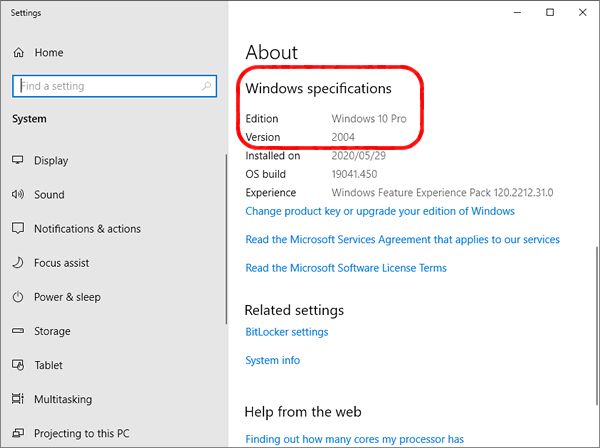
Task: Open Finding out how many cores link
Action: tap(354, 439)
